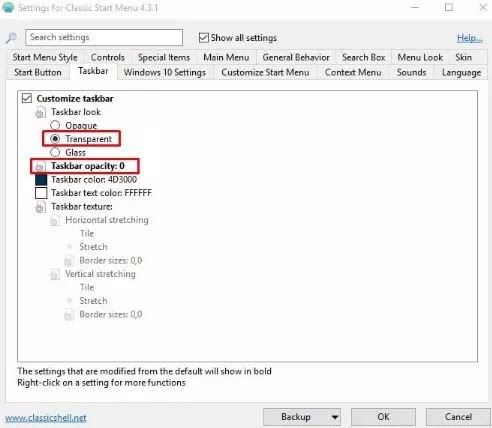
Task: Minimize the settings window
Action: (415, 7)
